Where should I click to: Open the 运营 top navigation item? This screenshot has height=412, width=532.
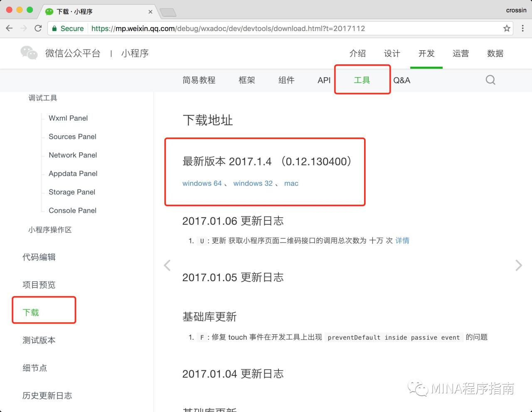click(x=461, y=53)
